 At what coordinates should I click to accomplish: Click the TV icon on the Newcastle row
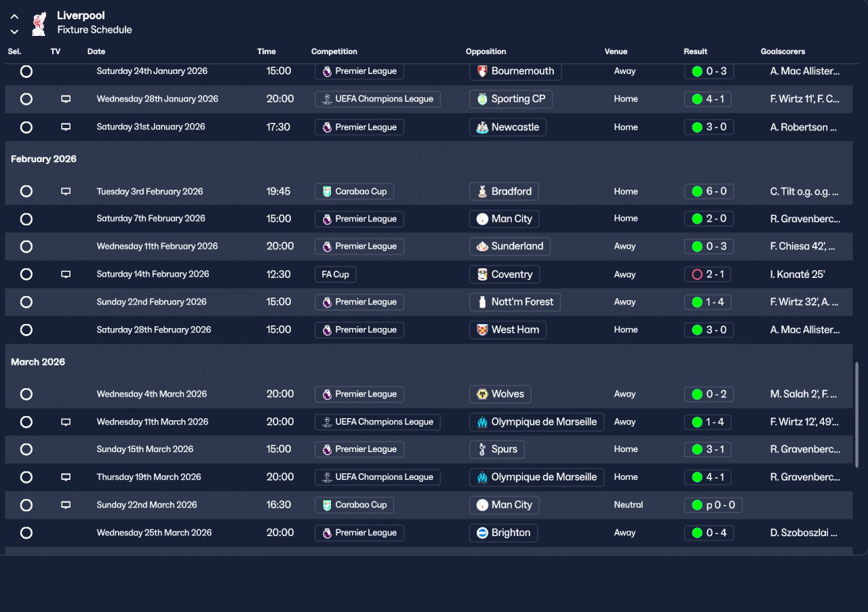(66, 127)
